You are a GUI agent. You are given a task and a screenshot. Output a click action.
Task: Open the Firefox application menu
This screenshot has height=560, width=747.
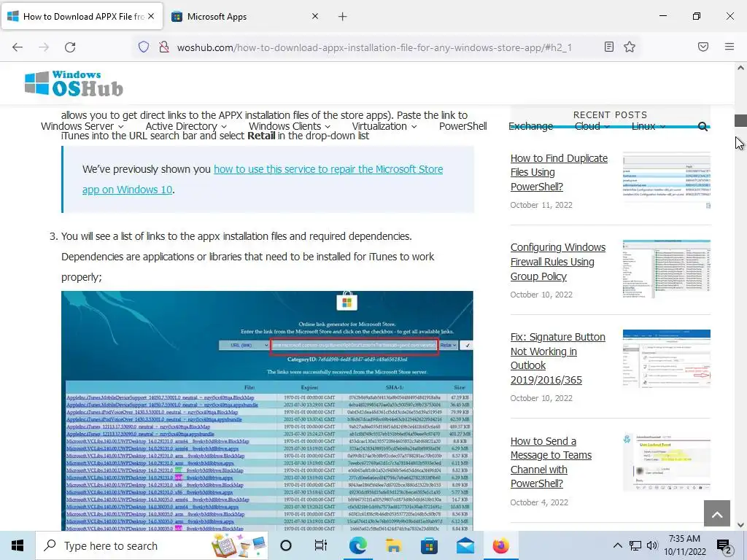click(729, 47)
